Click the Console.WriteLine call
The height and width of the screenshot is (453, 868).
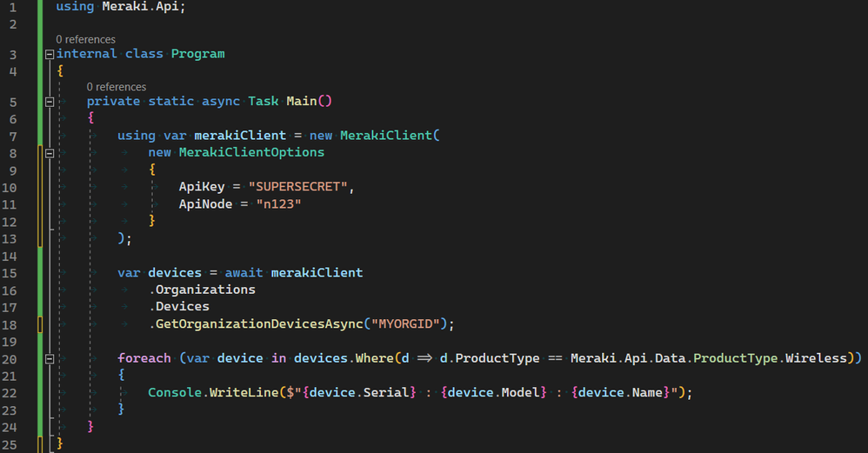click(213, 393)
